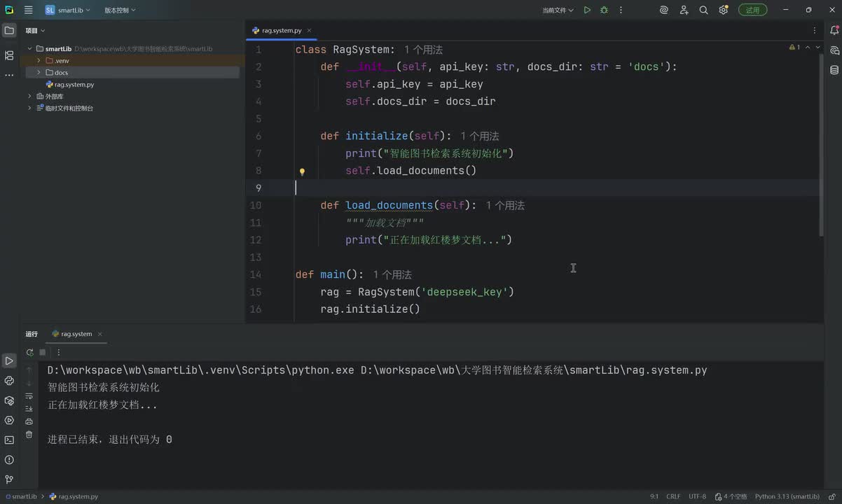
Task: Change CRLF line separator in the status bar
Action: tap(673, 496)
